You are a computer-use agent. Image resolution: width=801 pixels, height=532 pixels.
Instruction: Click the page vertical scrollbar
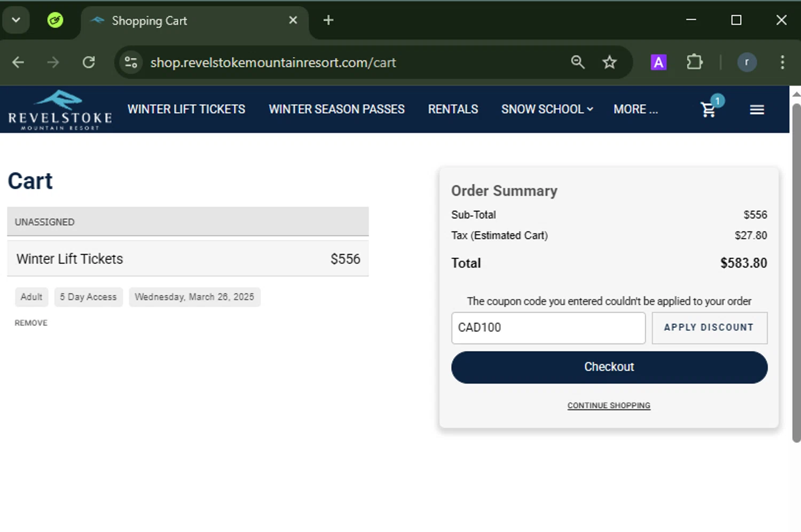click(796, 272)
